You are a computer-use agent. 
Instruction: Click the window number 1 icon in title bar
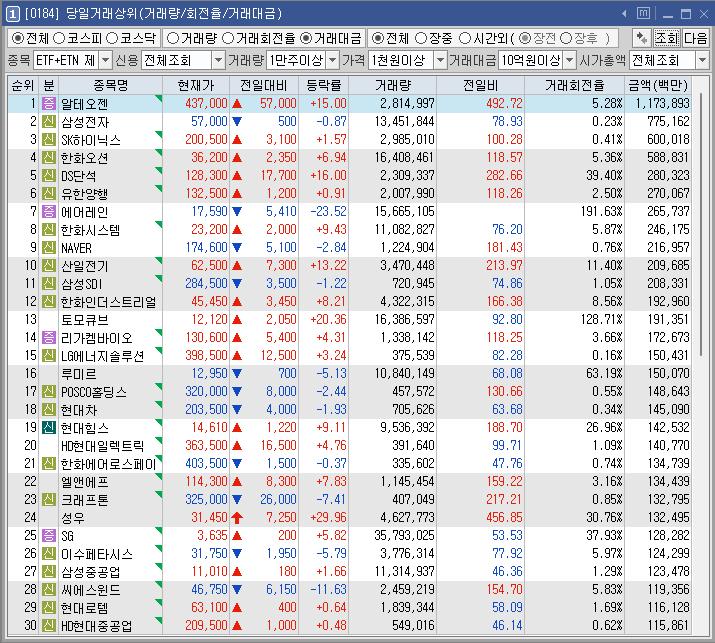coord(12,14)
